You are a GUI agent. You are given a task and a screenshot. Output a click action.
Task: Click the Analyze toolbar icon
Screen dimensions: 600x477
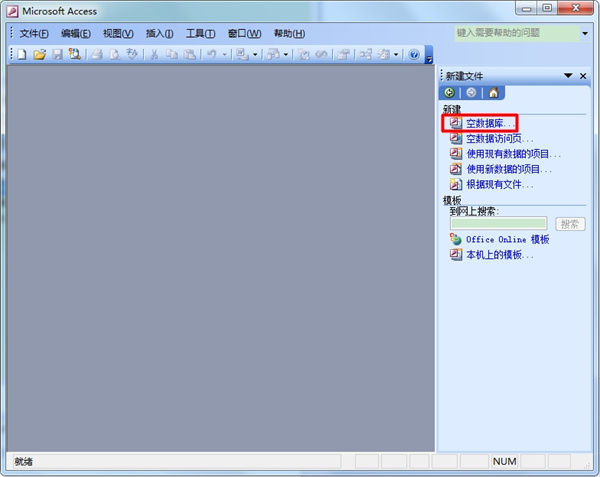tap(274, 55)
